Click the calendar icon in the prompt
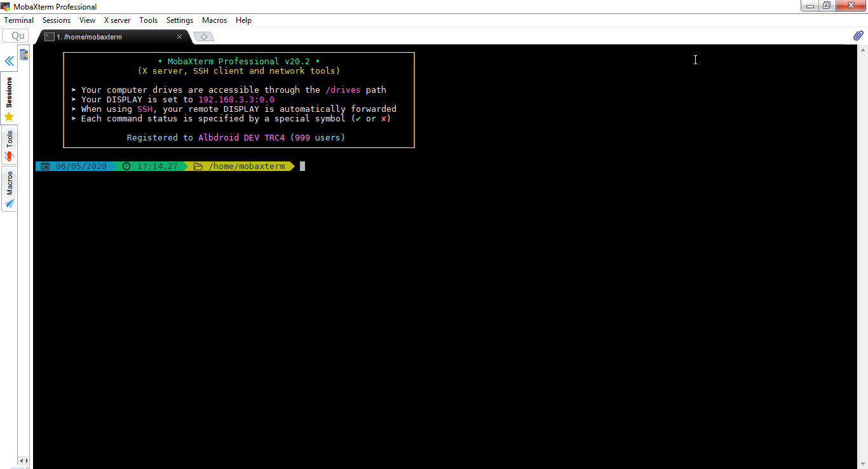The width and height of the screenshot is (868, 469). tap(45, 167)
